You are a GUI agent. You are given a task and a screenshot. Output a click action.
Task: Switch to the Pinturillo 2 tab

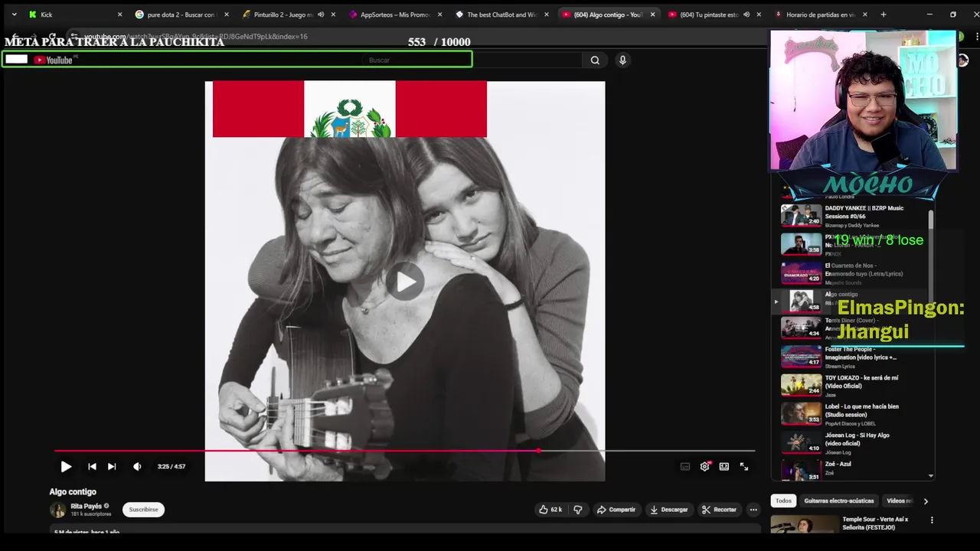pyautogui.click(x=287, y=15)
